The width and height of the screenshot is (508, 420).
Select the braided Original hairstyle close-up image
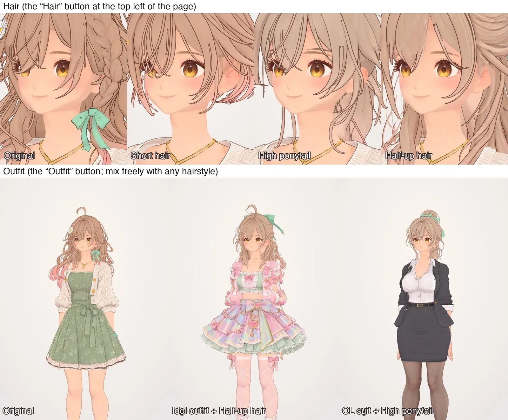point(63,89)
